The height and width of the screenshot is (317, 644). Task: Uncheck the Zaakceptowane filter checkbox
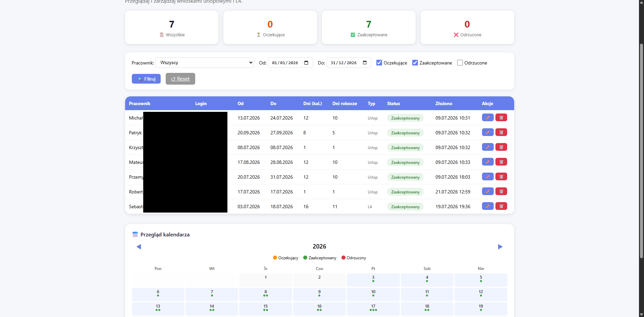click(415, 63)
